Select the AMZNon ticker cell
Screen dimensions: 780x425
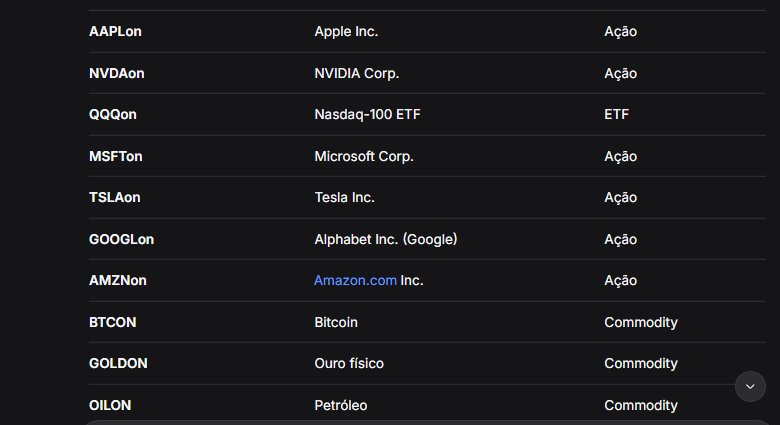(118, 280)
